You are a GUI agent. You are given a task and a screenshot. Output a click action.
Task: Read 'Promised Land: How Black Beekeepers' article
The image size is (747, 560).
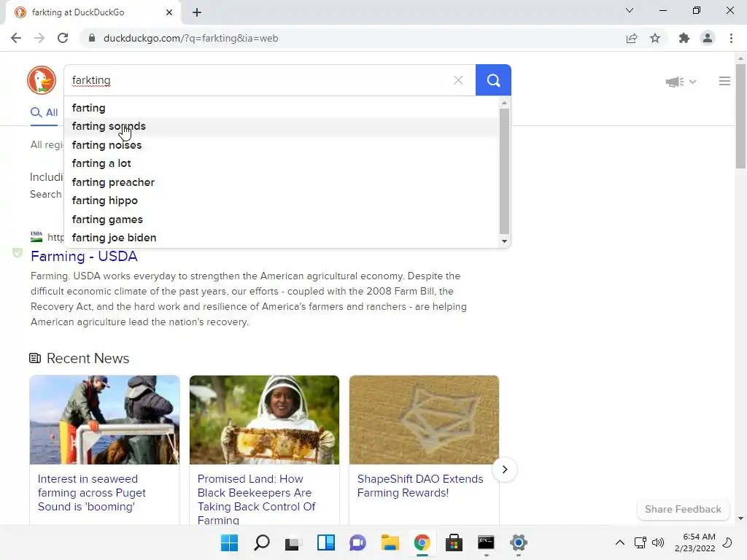click(x=256, y=499)
